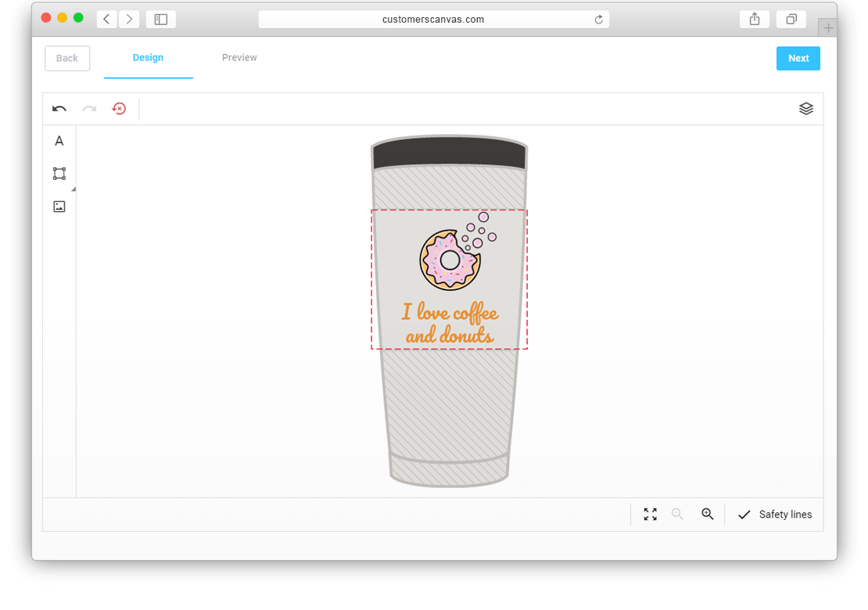Screen dimensions: 868x610
Task: Open the Safari share menu
Action: [754, 19]
